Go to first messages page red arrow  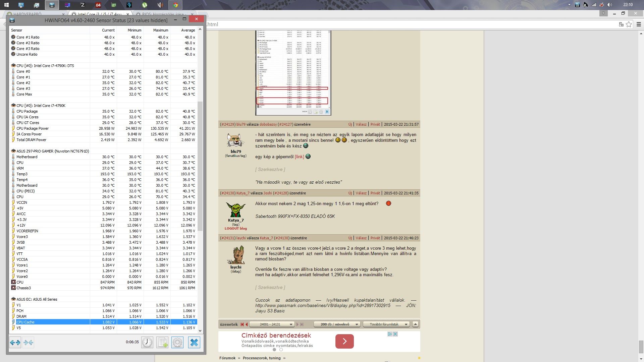pyautogui.click(x=242, y=324)
